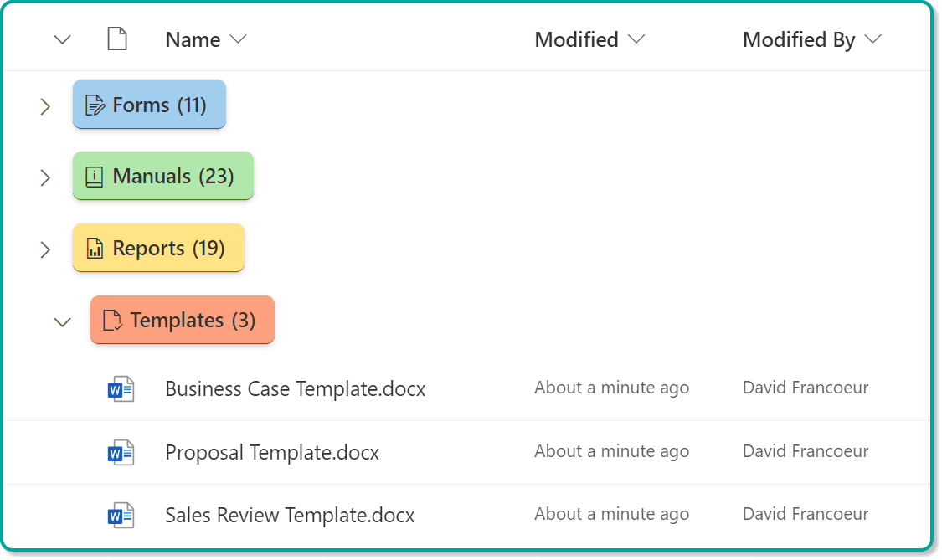Toggle collapse-all chevron in header row
Viewport: 942px width, 560px height.
click(63, 40)
